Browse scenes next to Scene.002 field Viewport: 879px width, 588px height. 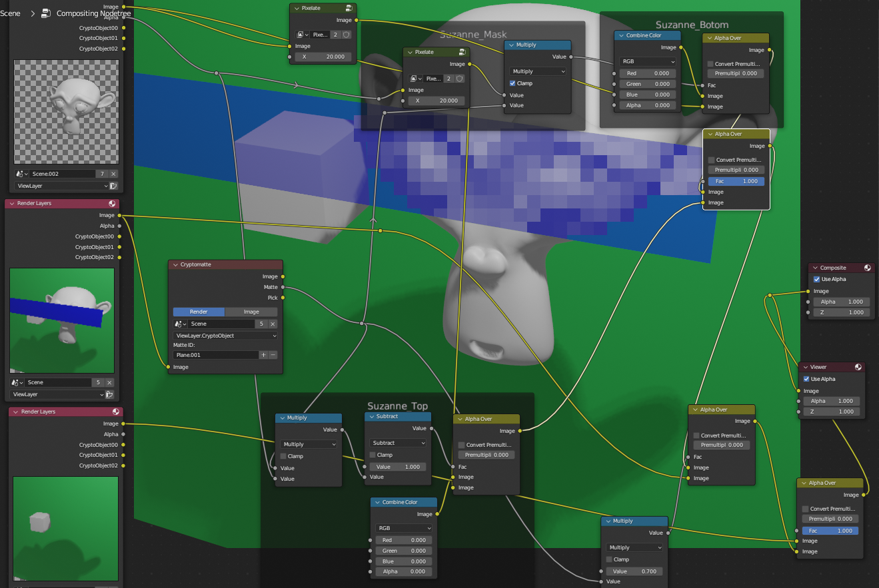coord(20,174)
